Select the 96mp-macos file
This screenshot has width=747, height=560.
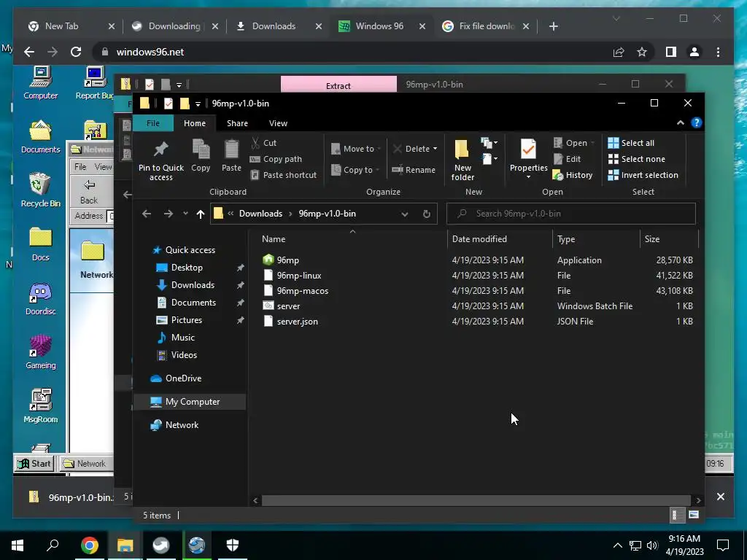303,291
